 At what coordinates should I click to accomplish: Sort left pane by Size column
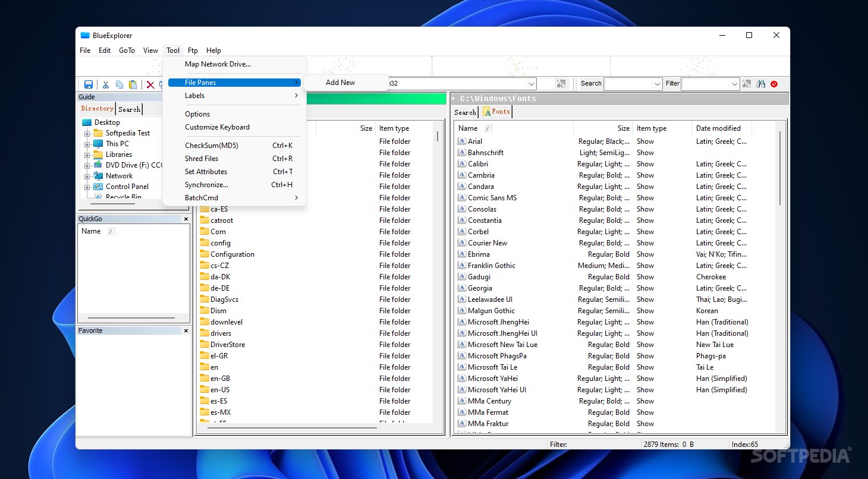tap(345, 128)
